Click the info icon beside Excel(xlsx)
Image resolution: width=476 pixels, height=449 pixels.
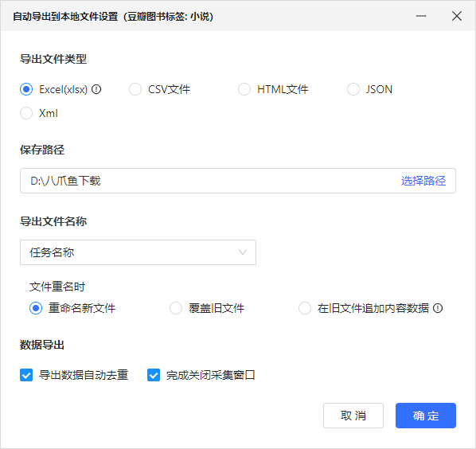(x=96, y=89)
